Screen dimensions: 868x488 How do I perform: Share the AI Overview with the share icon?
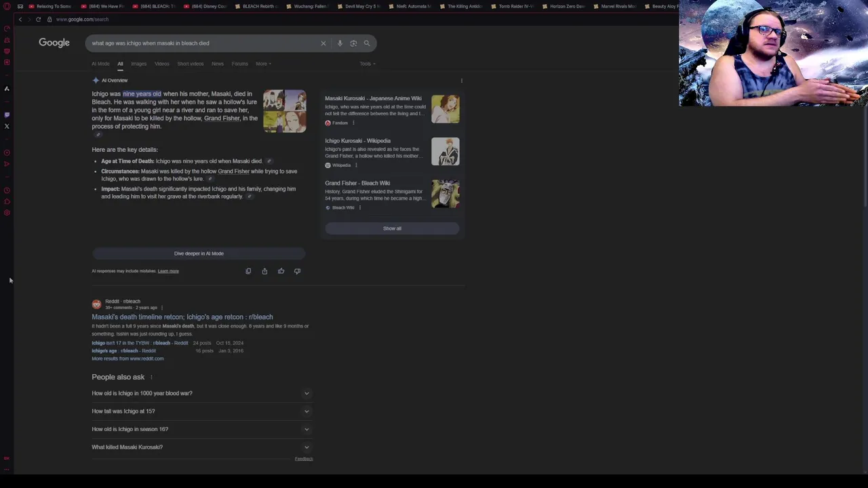(x=264, y=271)
